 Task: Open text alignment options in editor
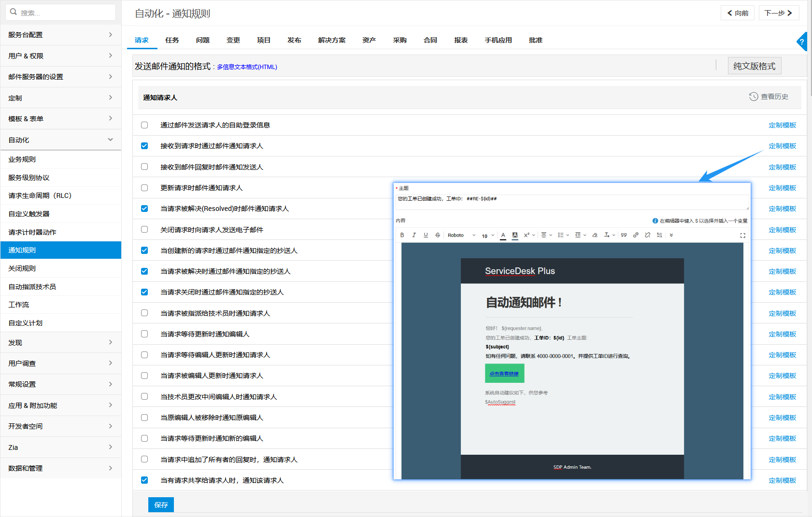pos(546,235)
